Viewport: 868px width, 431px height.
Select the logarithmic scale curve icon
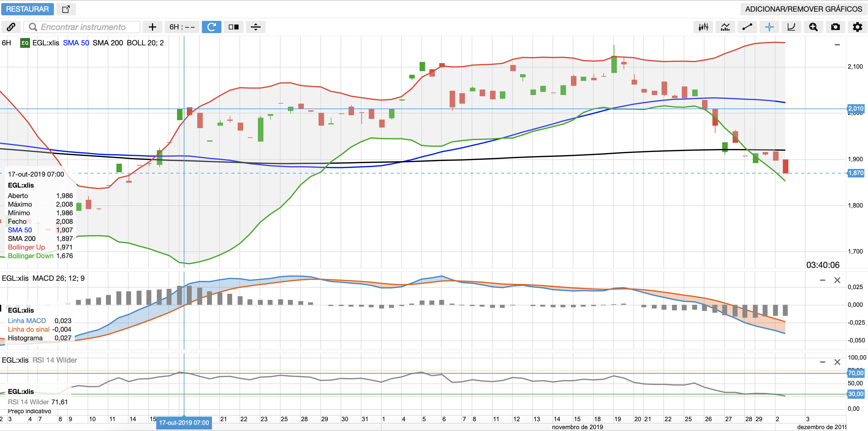(791, 27)
